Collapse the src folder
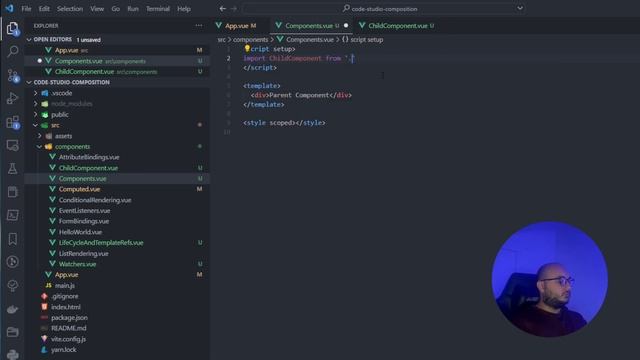 coord(118,125)
